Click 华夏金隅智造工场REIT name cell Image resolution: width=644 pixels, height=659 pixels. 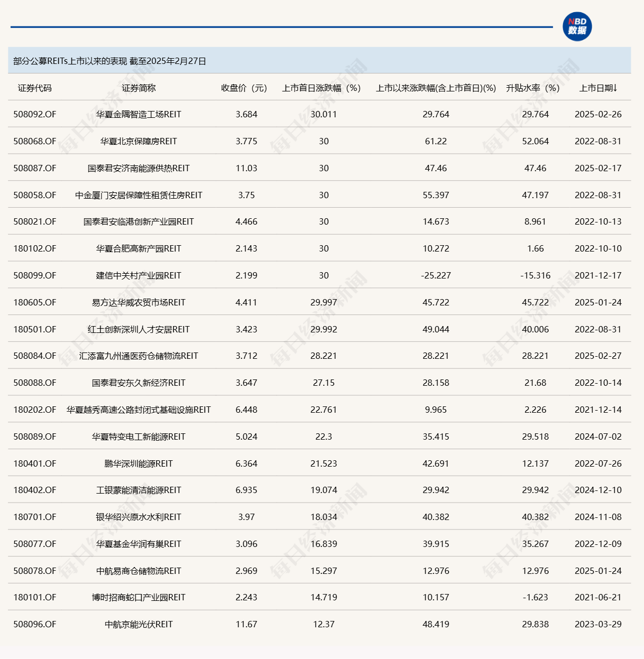coord(139,114)
